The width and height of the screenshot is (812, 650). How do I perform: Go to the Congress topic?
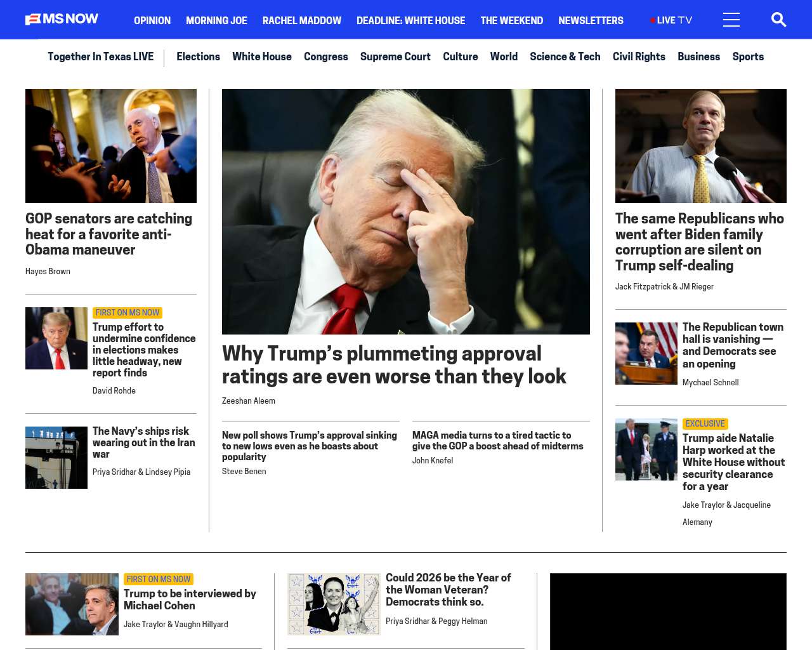point(326,56)
